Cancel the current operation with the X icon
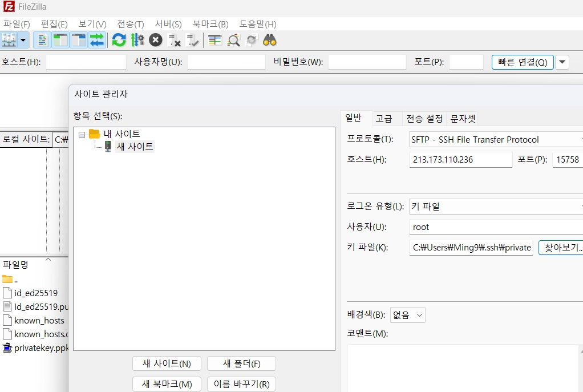The width and height of the screenshot is (583, 392). click(155, 40)
